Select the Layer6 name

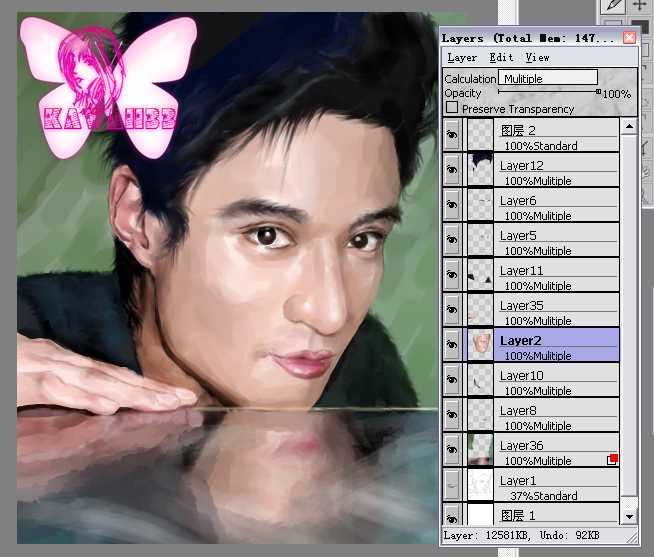[518, 201]
